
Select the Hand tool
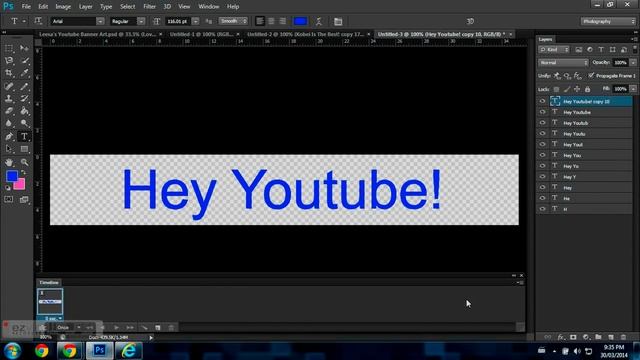coord(9,162)
